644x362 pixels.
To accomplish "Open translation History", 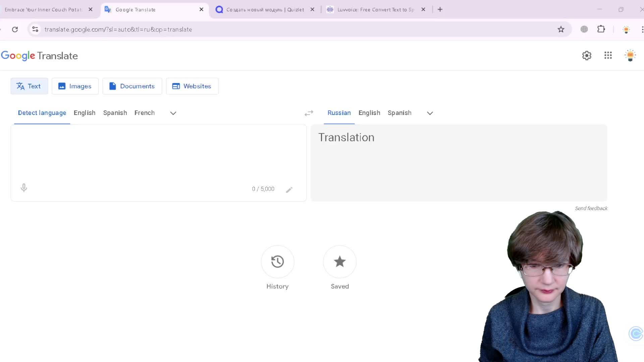I will [277, 262].
